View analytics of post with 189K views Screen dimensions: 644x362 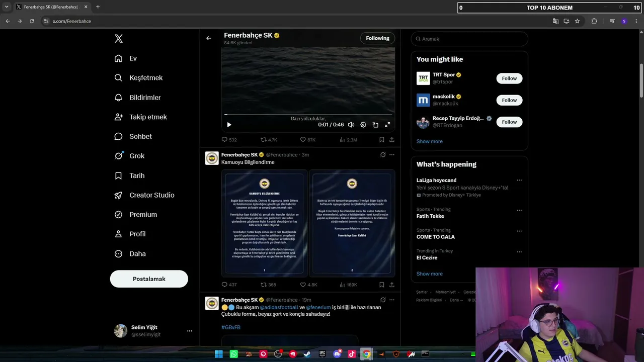tap(348, 285)
